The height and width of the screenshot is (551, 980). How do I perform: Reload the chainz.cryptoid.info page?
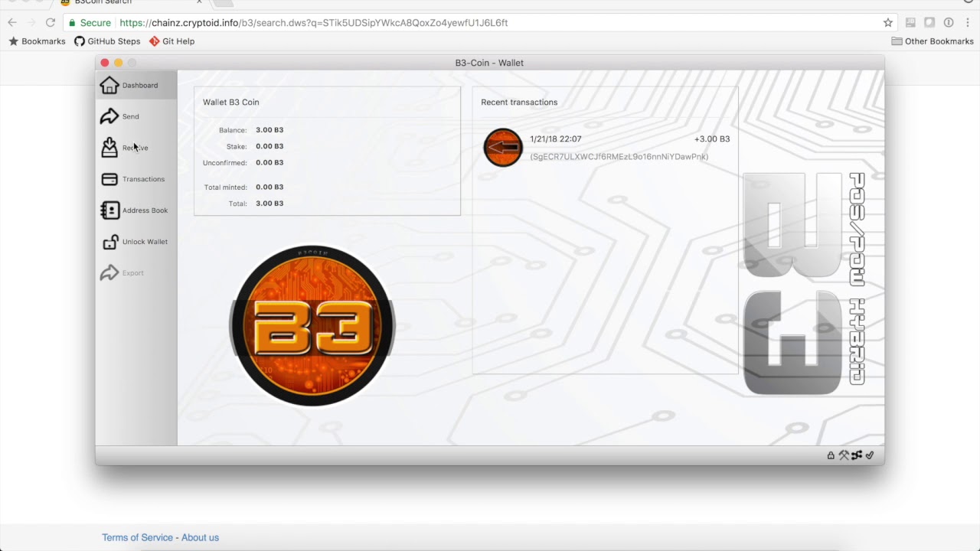[51, 23]
